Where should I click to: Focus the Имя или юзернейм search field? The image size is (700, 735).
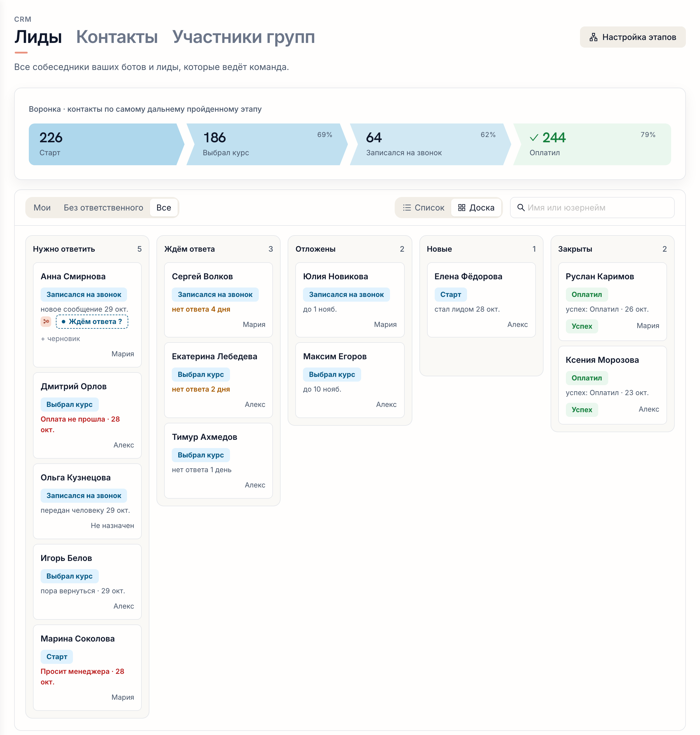(592, 208)
